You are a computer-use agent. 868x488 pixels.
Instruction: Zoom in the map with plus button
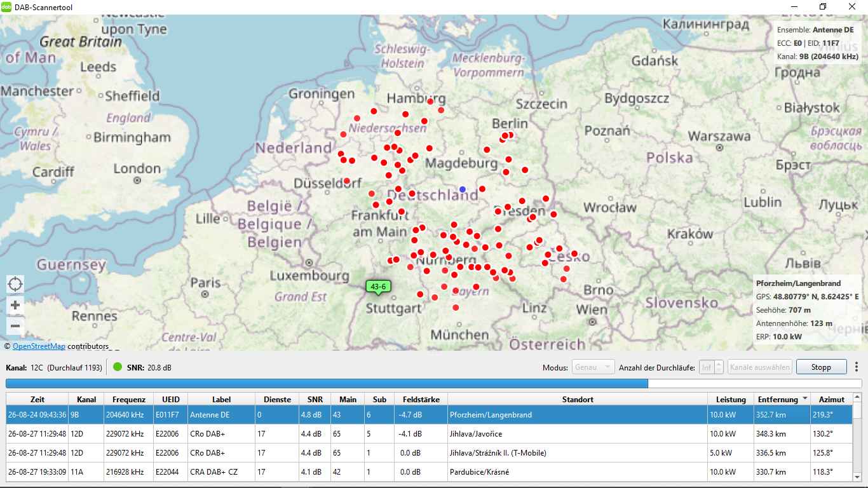(x=15, y=305)
